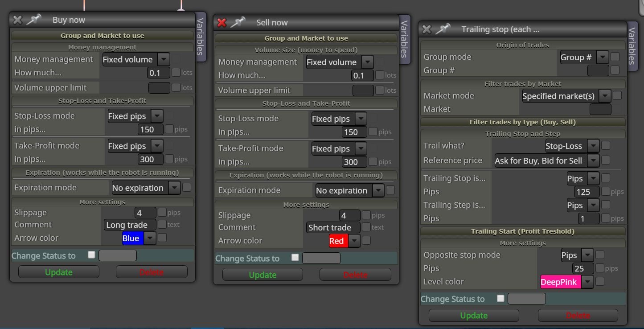Close the Sell now panel with red X
The image size is (644, 329).
tap(222, 22)
